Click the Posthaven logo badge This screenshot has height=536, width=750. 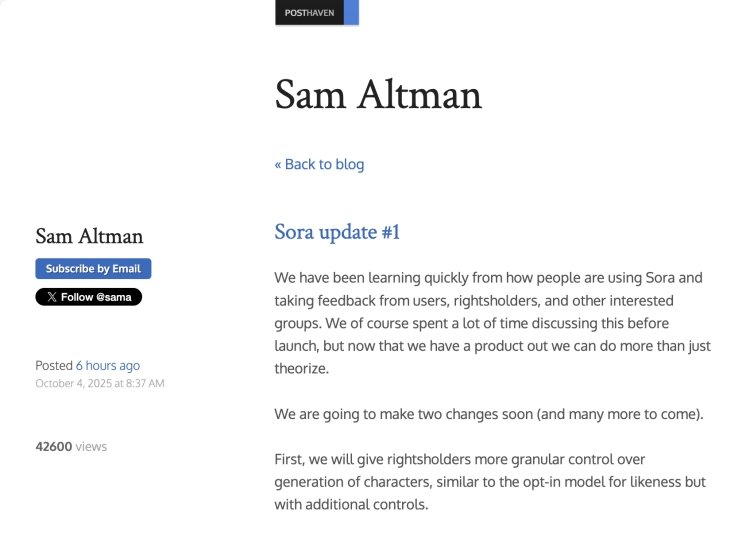(309, 13)
